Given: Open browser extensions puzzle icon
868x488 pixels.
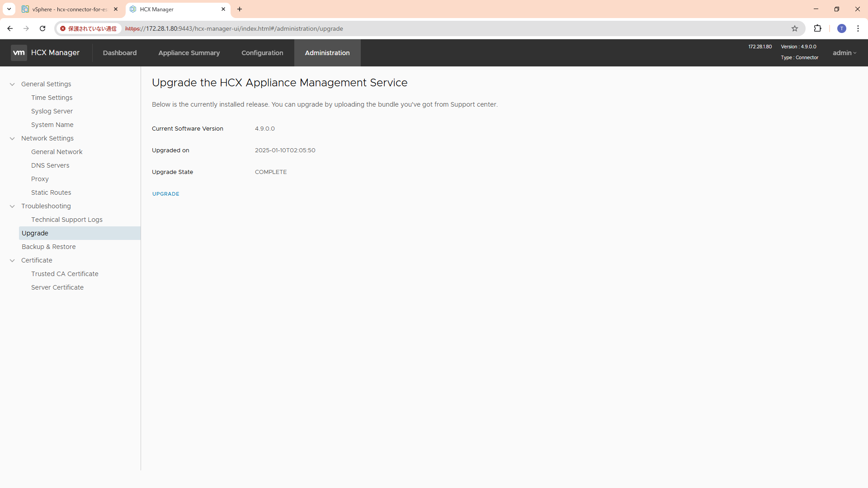Looking at the screenshot, I should click(817, 28).
